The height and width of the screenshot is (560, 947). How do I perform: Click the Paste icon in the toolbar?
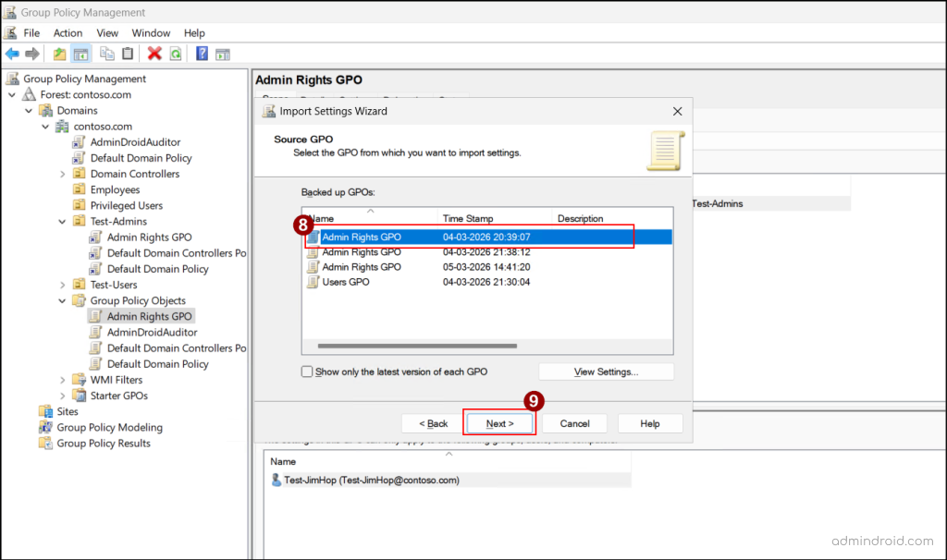coord(128,53)
